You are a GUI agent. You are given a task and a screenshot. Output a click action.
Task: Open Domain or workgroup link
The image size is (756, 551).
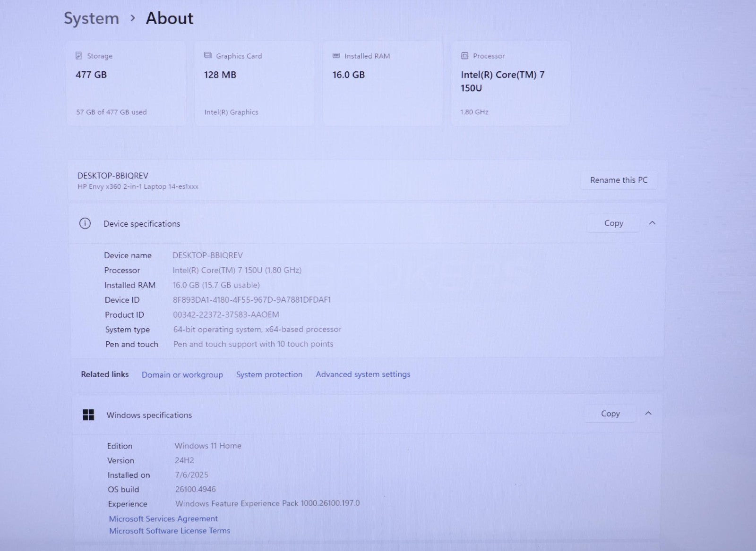182,374
